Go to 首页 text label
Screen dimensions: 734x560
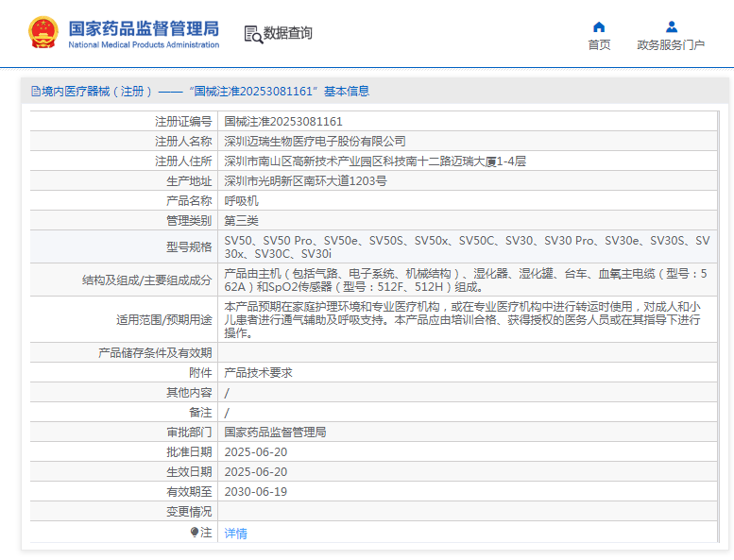tap(599, 45)
